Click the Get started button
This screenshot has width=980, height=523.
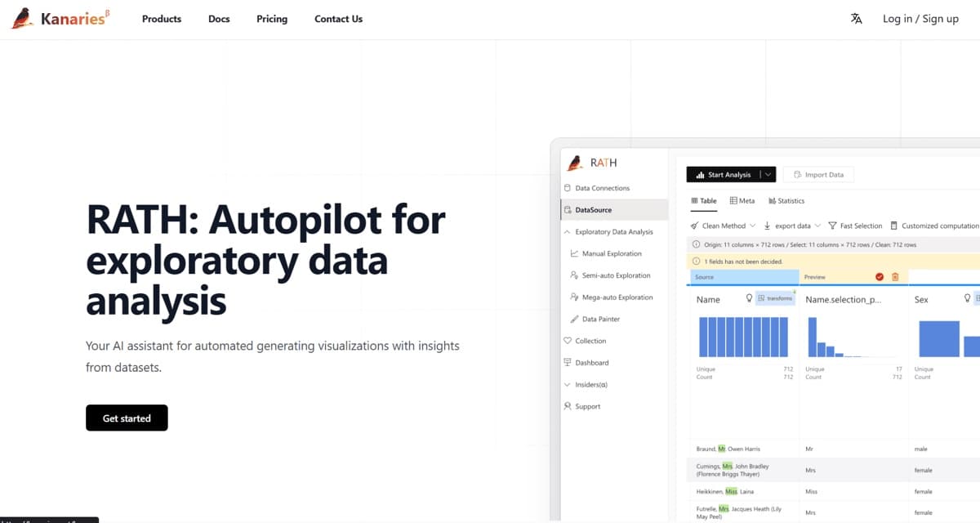coord(127,418)
